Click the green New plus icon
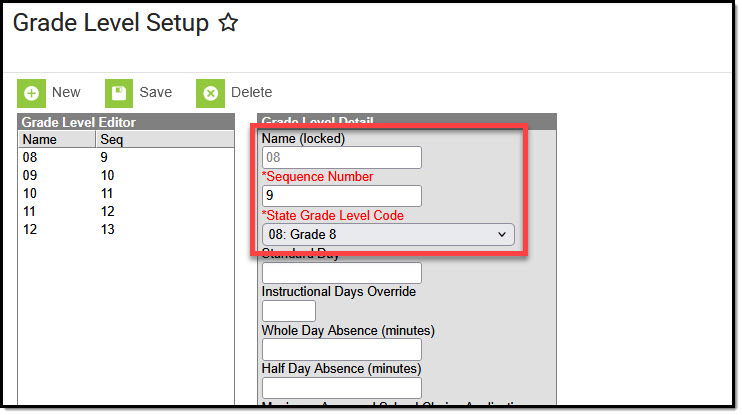The height and width of the screenshot is (415, 742). pyautogui.click(x=32, y=93)
